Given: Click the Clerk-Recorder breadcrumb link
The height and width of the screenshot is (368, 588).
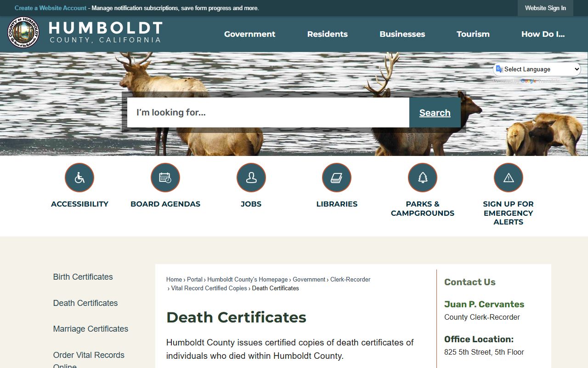Looking at the screenshot, I should click(351, 280).
